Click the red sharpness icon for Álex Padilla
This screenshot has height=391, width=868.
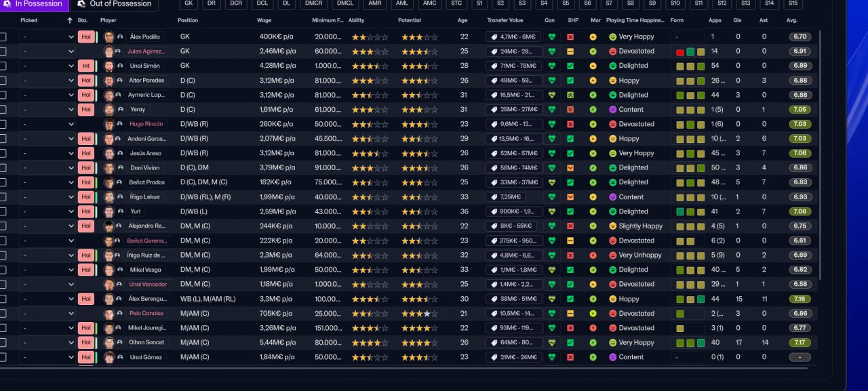[x=570, y=37]
